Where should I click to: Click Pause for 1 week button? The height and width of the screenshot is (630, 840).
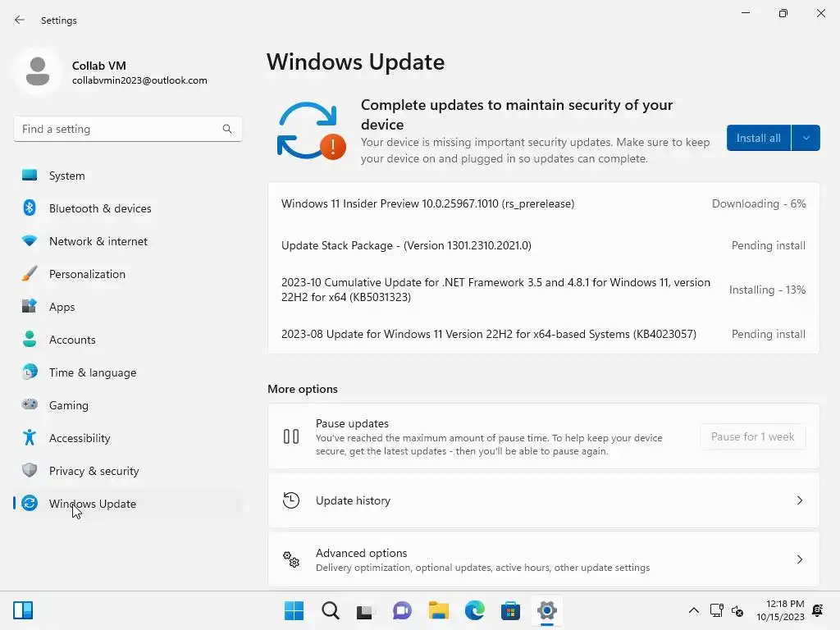tap(752, 436)
